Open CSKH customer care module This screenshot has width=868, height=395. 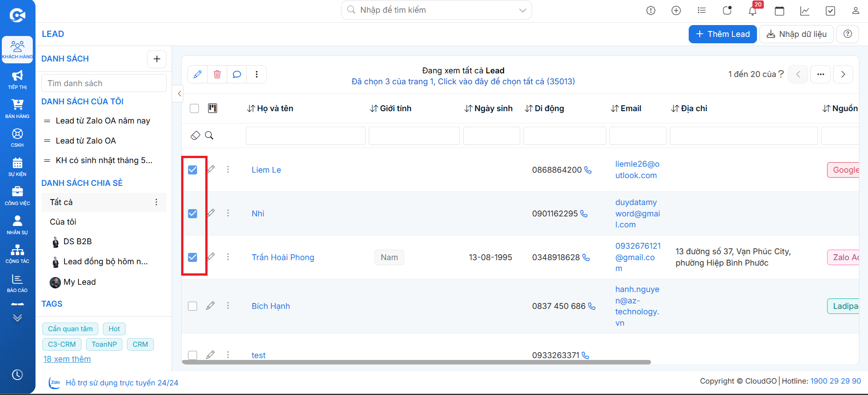[x=17, y=138]
